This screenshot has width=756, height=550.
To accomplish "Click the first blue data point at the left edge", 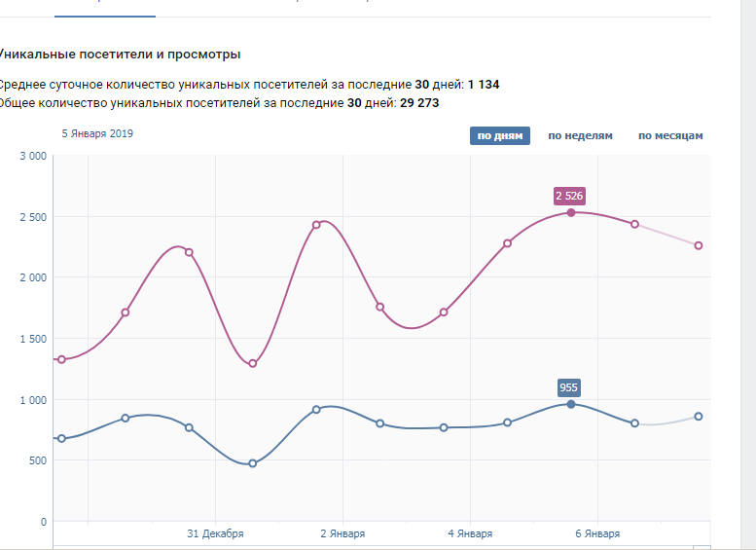I will click(61, 439).
